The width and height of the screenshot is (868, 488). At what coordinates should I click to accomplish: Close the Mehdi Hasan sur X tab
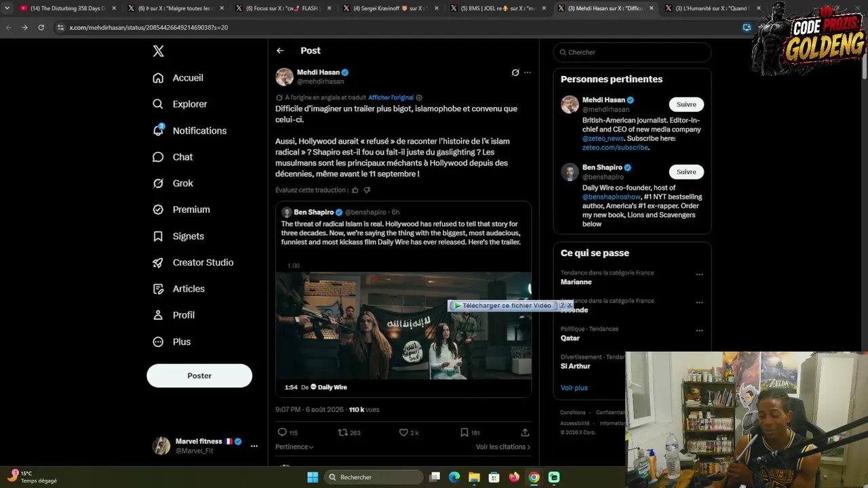pyautogui.click(x=651, y=8)
